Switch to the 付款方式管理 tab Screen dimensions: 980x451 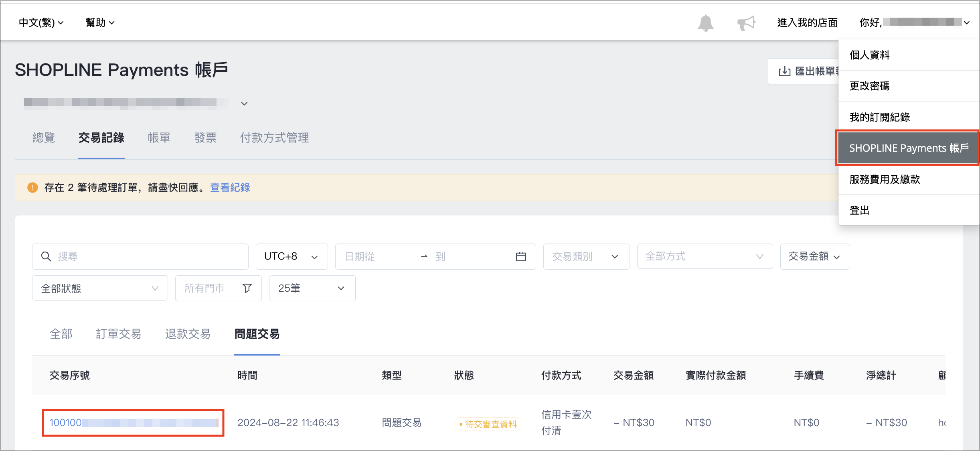[275, 138]
